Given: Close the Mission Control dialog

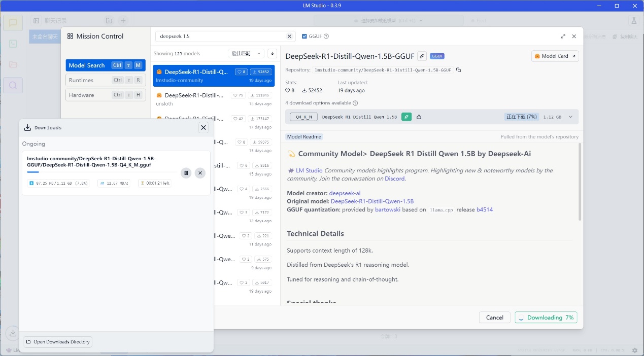Looking at the screenshot, I should (x=574, y=37).
